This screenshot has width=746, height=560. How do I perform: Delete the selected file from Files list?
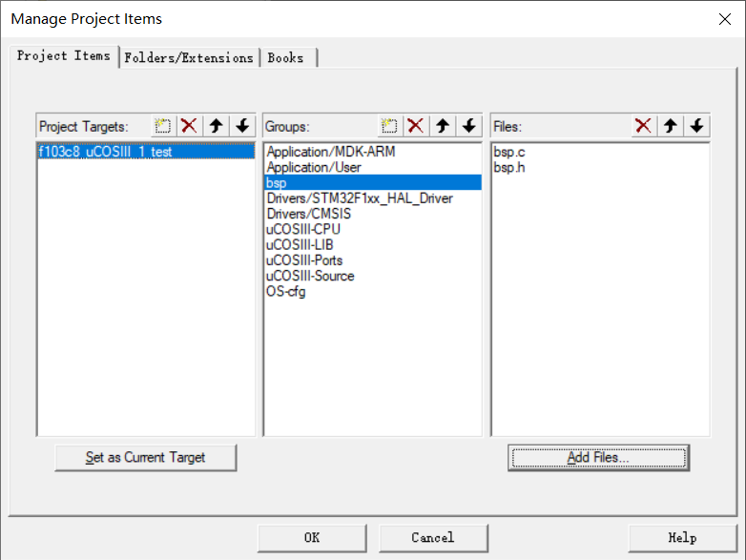644,126
